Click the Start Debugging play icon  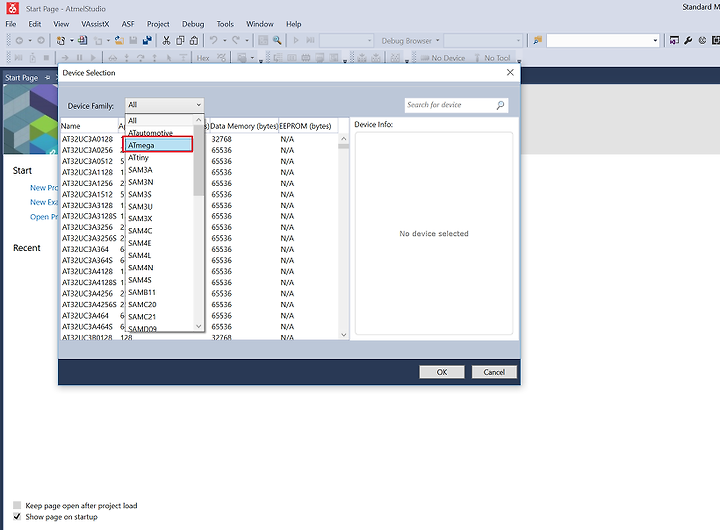click(296, 40)
